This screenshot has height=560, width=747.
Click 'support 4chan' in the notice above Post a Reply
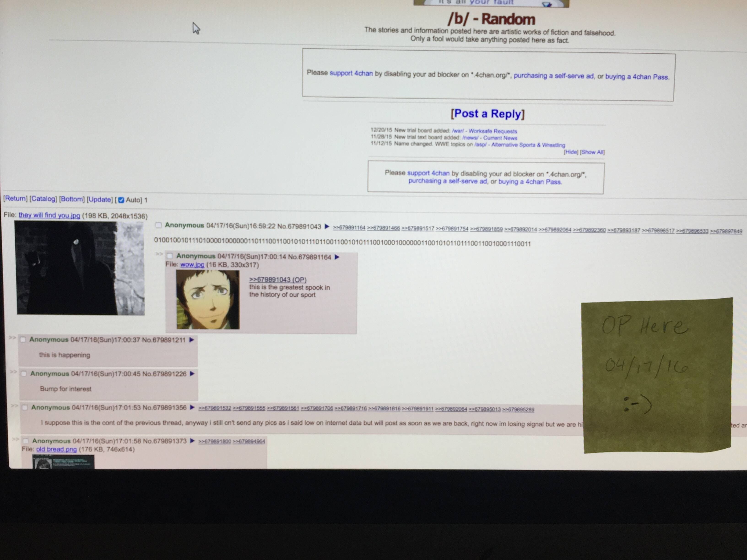tap(351, 73)
